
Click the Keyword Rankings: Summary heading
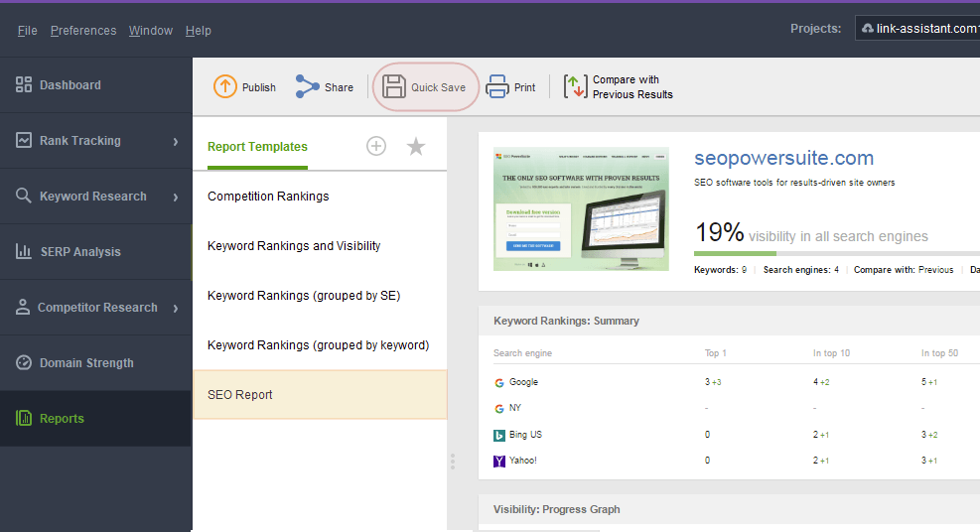566,321
